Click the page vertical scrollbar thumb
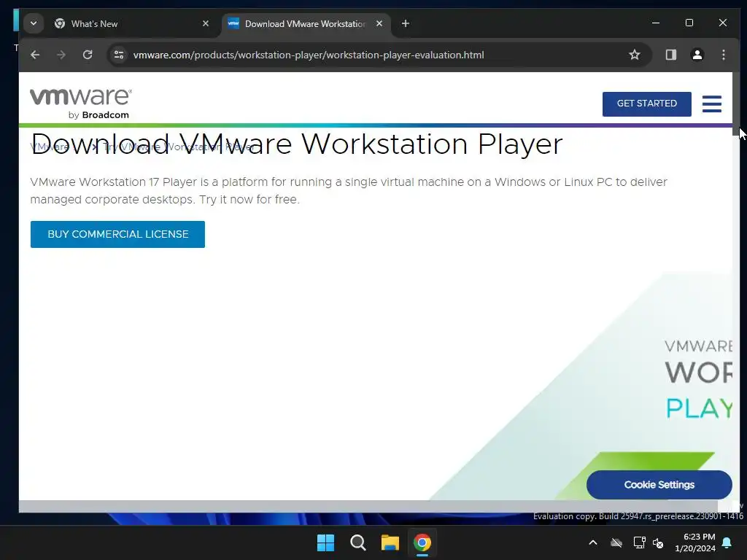The image size is (747, 560). click(736, 104)
